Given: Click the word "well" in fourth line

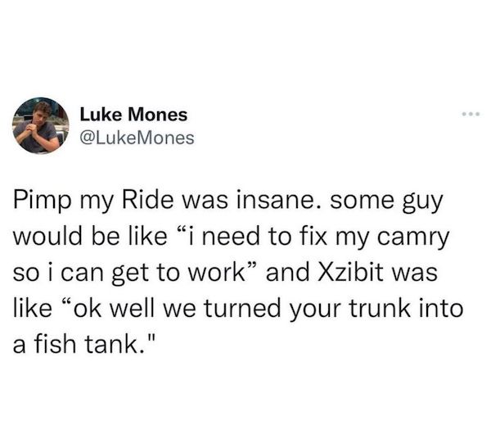Looking at the screenshot, I should click(135, 308).
